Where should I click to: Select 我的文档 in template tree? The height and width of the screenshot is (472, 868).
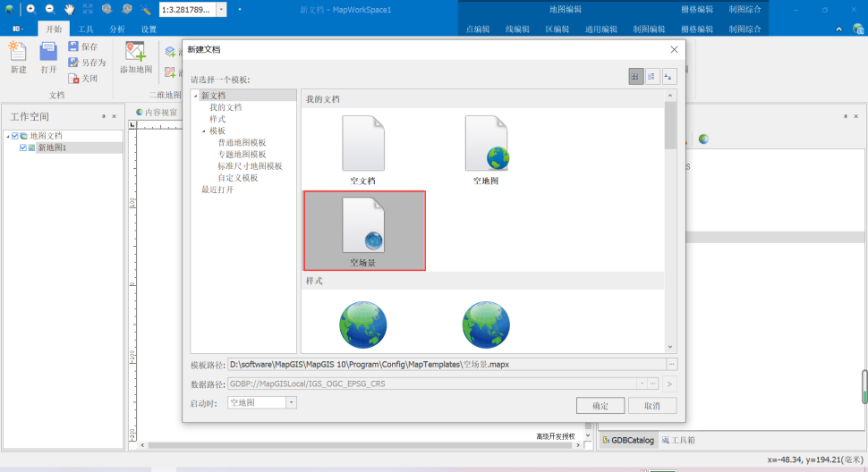(226, 107)
